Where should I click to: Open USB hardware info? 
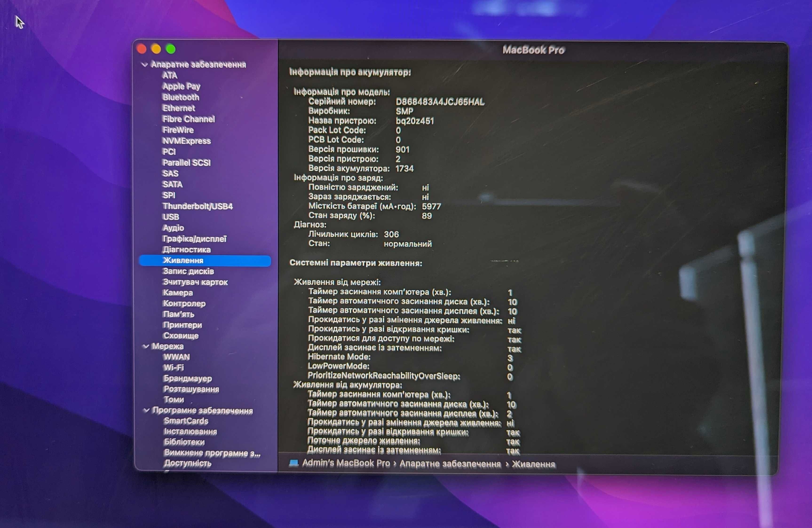pyautogui.click(x=170, y=217)
